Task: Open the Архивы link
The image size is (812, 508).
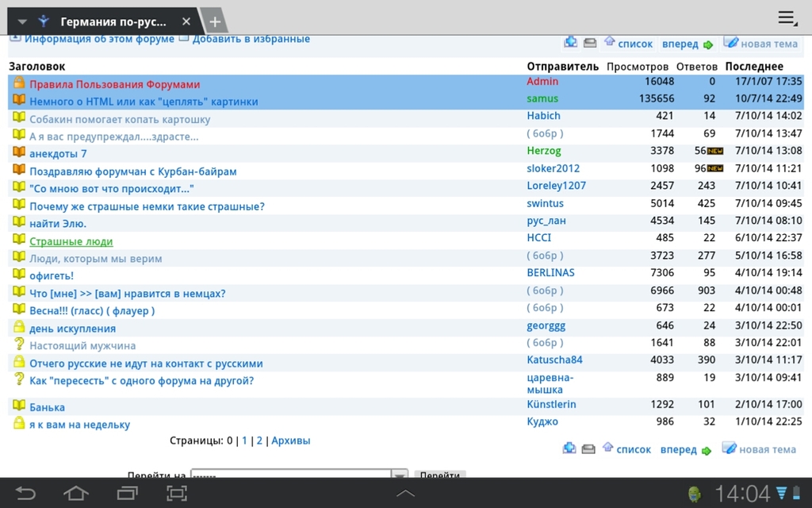Action: coord(290,441)
